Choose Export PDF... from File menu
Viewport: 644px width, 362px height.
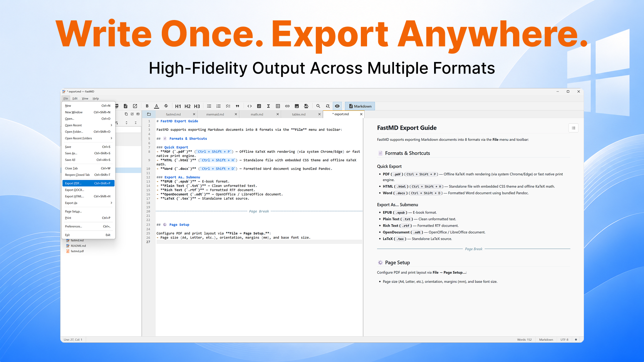[x=88, y=184]
